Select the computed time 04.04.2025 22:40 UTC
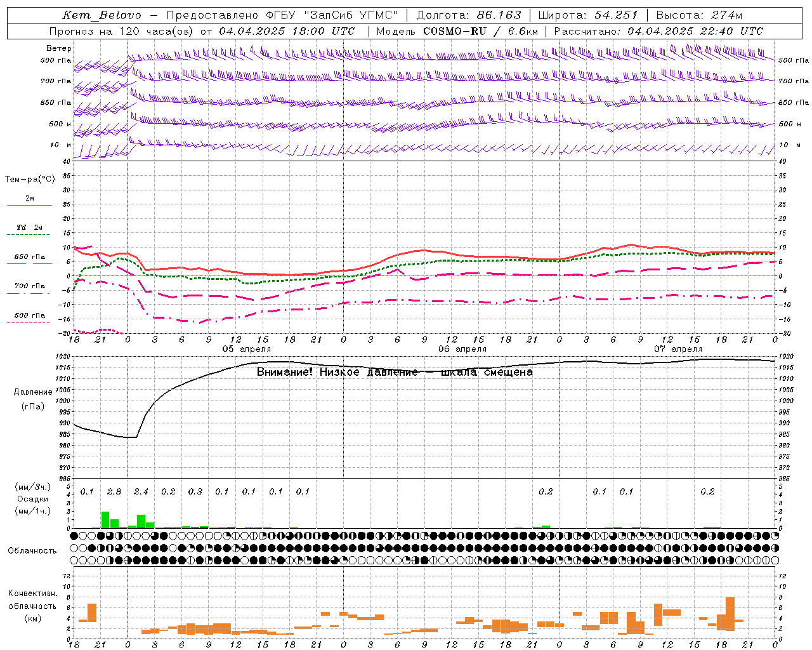Image resolution: width=812 pixels, height=650 pixels. click(695, 31)
